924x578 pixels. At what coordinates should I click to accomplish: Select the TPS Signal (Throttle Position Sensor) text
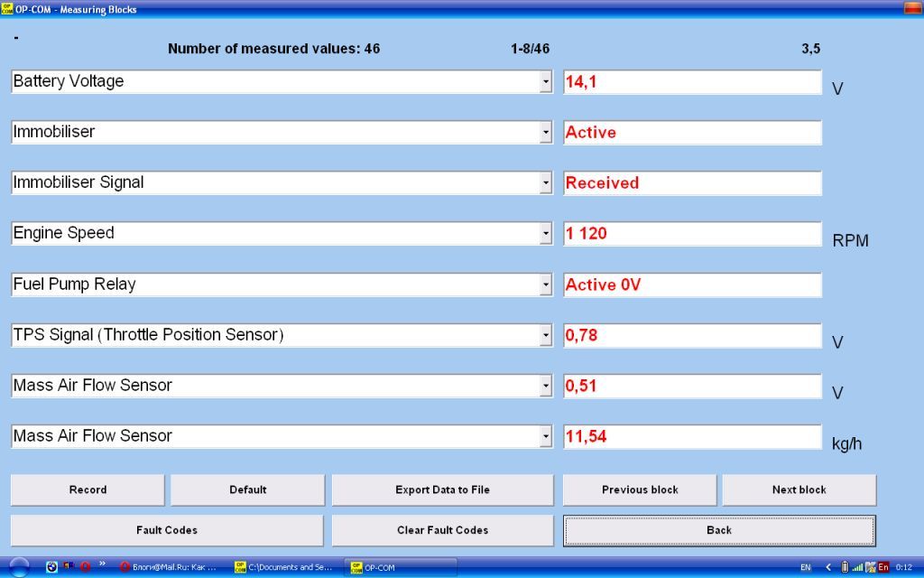pos(149,335)
